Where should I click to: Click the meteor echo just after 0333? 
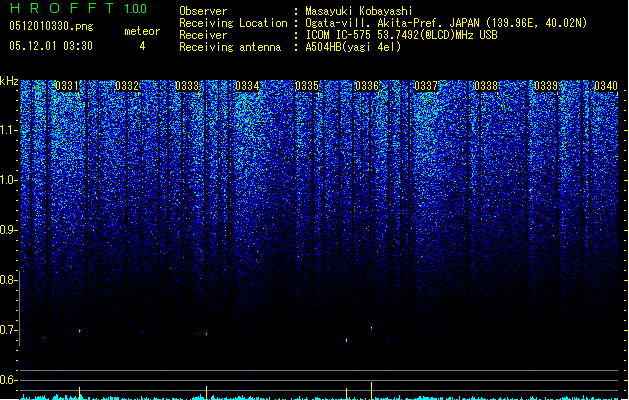(207, 334)
